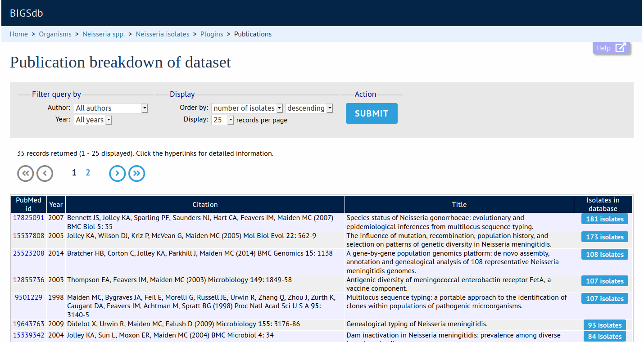Viewport: 644px width, 342px height.
Task: Go to Neisseria isolates breadcrumb
Action: pyautogui.click(x=163, y=34)
